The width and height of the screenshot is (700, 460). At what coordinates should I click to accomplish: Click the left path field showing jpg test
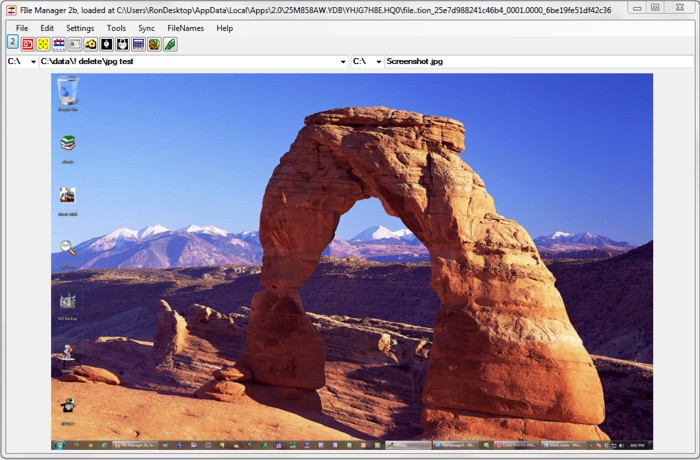click(x=188, y=62)
